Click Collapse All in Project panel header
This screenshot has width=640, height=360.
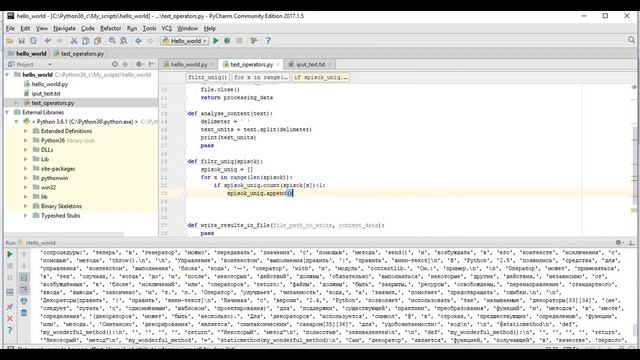click(125, 64)
